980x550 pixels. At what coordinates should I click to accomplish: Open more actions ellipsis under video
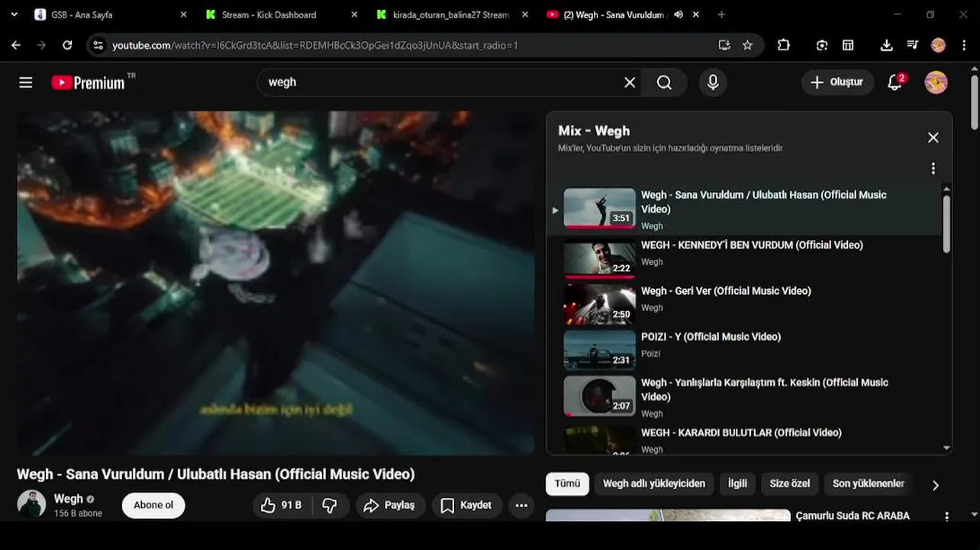[x=521, y=505]
